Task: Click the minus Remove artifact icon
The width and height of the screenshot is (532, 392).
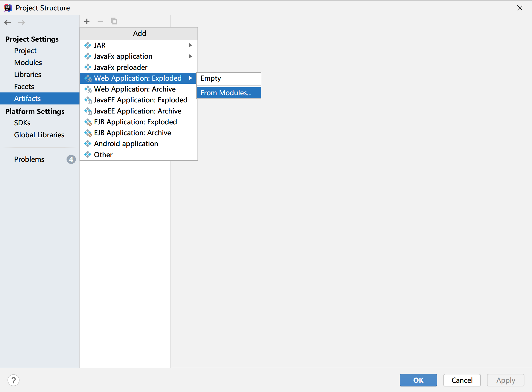Action: (100, 21)
